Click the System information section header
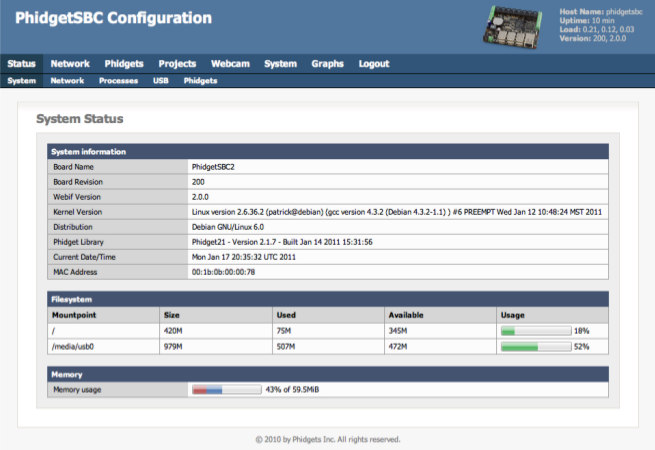Screen dimensions: 655x450 click(x=328, y=152)
